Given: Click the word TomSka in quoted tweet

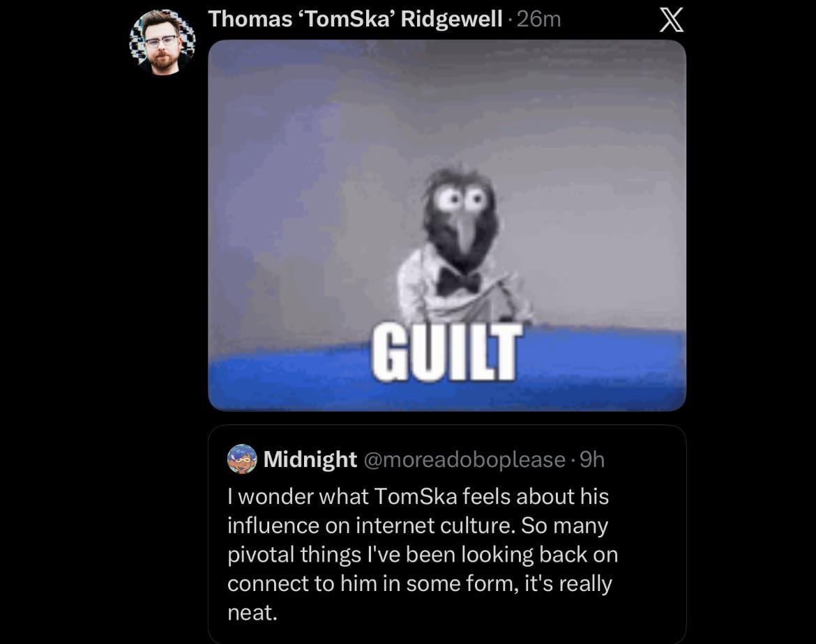Looking at the screenshot, I should tap(415, 496).
